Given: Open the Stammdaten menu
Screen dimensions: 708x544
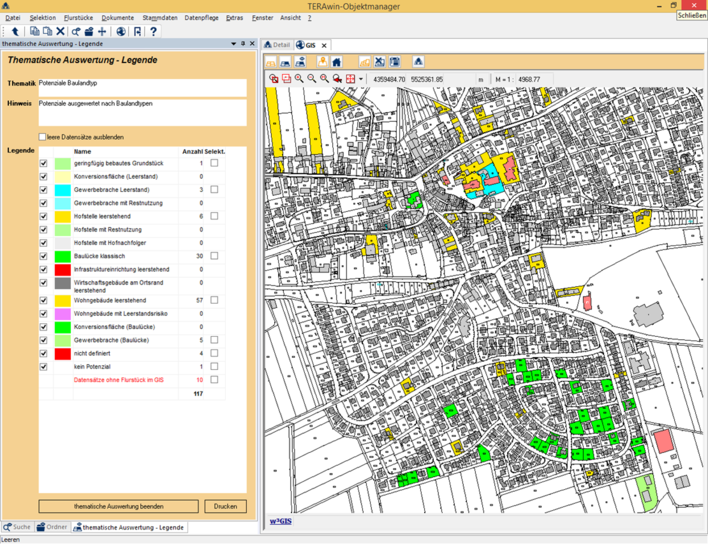Looking at the screenshot, I should (159, 18).
